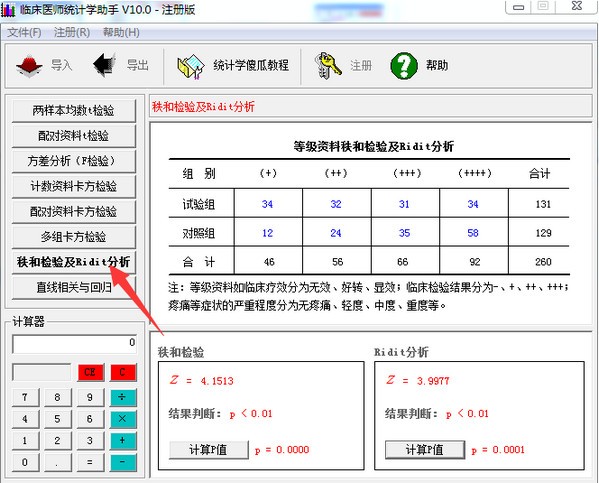Click the 对照组 (++++) cell value 58
This screenshot has height=483, width=599.
(x=473, y=233)
